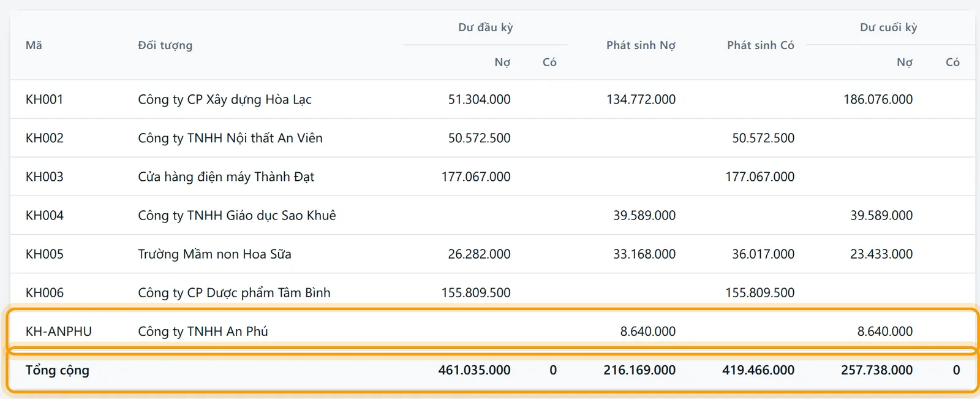The image size is (980, 399).
Task: Click 39.589.000 in the Phát sinh Nợ column
Action: coord(644,215)
